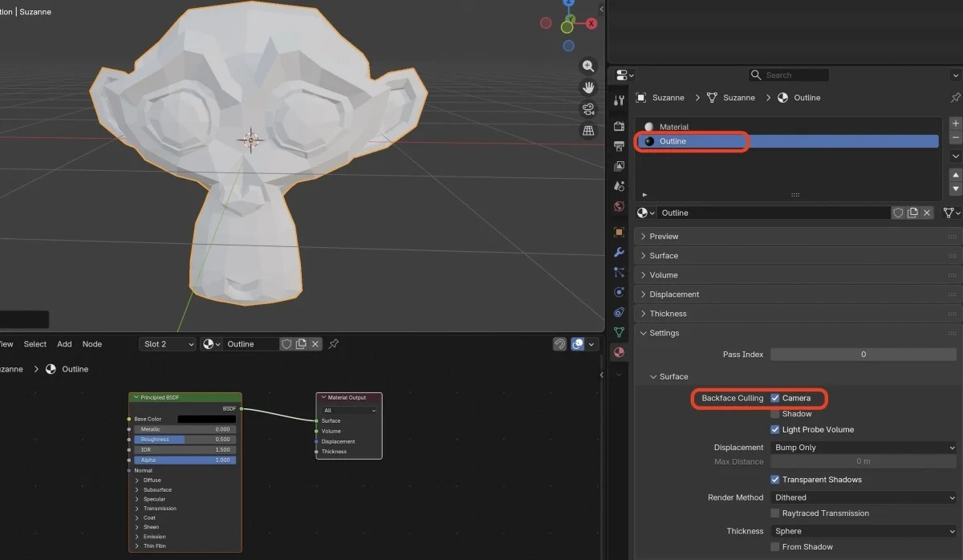The image size is (963, 560).
Task: Open the Render Method Dithered dropdown
Action: (863, 497)
